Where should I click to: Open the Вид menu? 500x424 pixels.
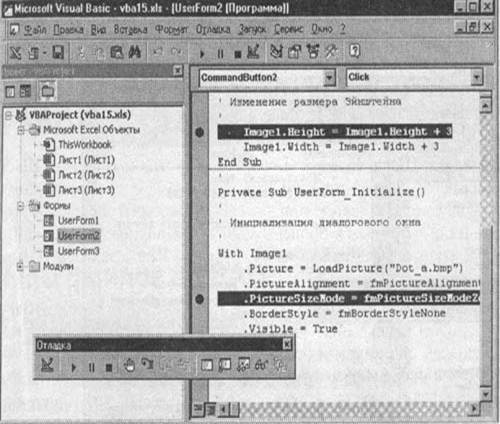pos(98,30)
